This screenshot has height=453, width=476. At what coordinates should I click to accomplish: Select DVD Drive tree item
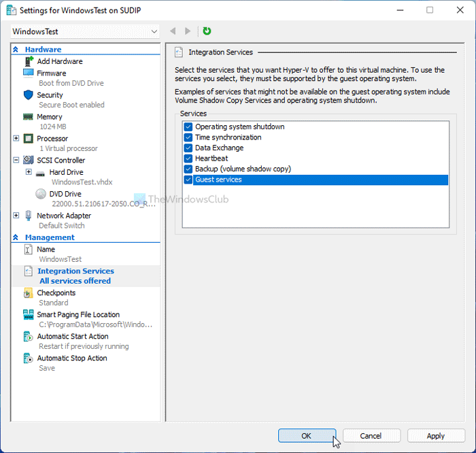pos(65,194)
